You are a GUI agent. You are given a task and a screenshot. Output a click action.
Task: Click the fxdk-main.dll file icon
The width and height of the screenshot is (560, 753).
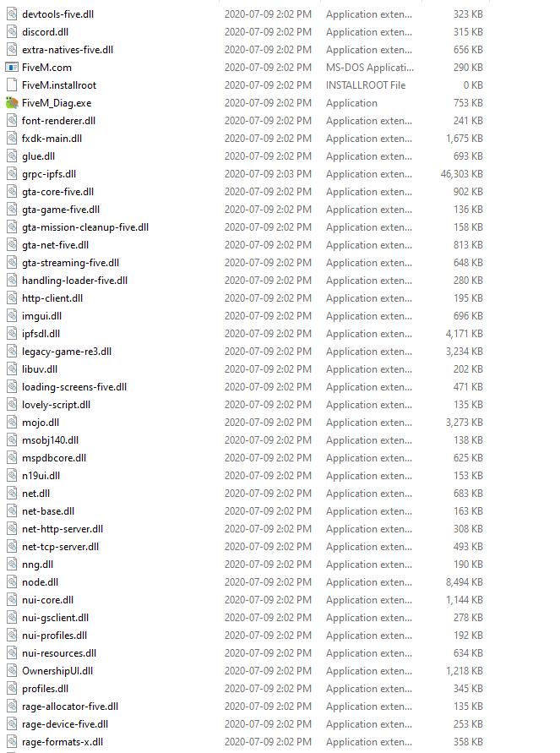[12, 139]
